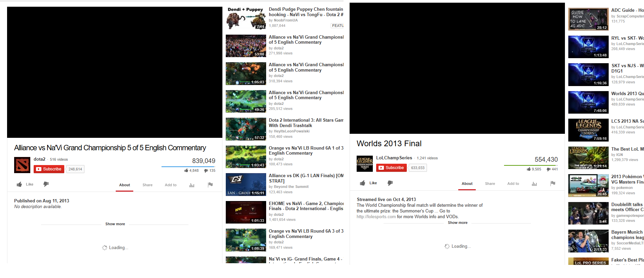644x278 pixels.
Task: Open Alliance vs DK G-1 LAN Finals title
Action: [306, 178]
